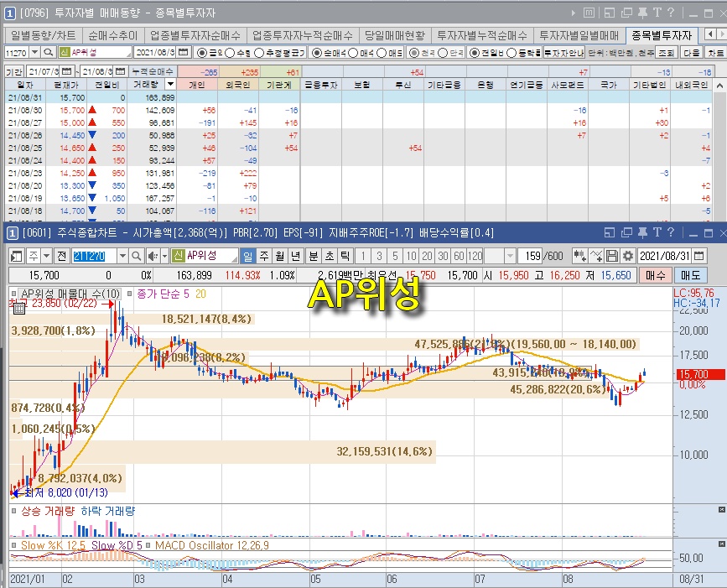727x588 pixels.
Task: Click the 21/08/27 row in investor table
Action: point(360,123)
